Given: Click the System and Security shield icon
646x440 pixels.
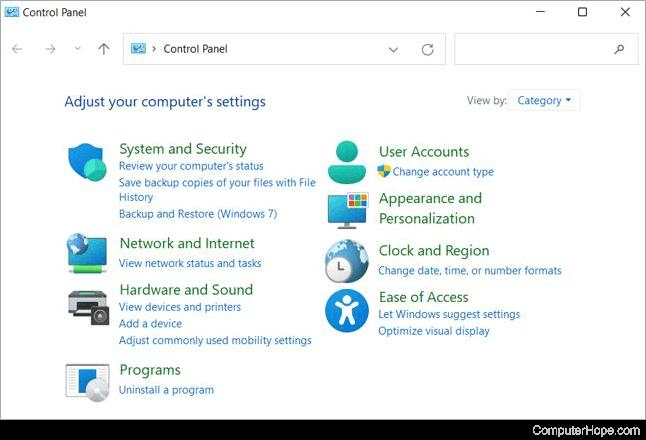Looking at the screenshot, I should (x=88, y=162).
